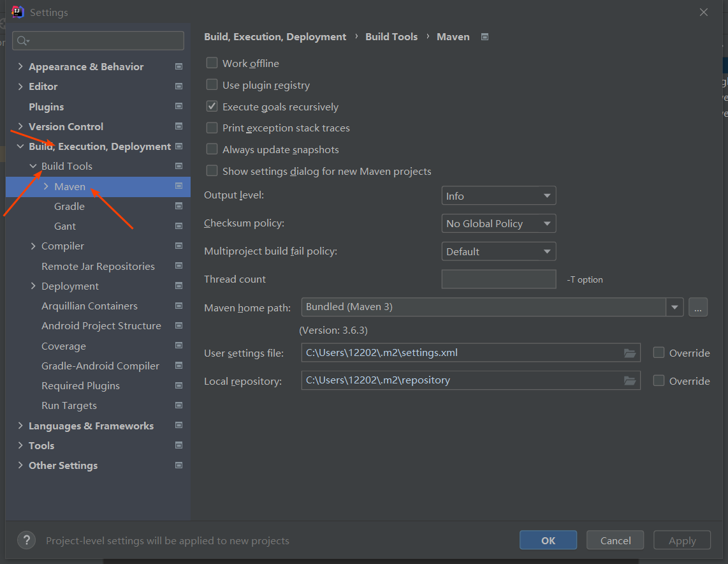The width and height of the screenshot is (728, 564).
Task: Click the project-level icon beside Tools
Action: (x=178, y=445)
